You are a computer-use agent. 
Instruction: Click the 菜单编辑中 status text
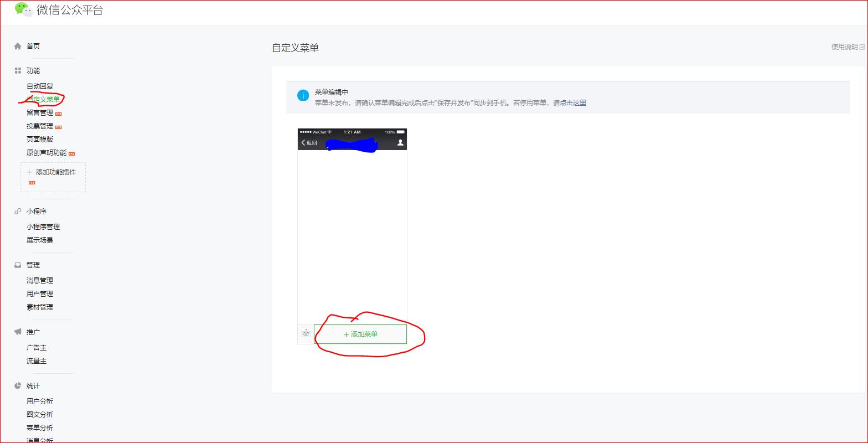(332, 92)
